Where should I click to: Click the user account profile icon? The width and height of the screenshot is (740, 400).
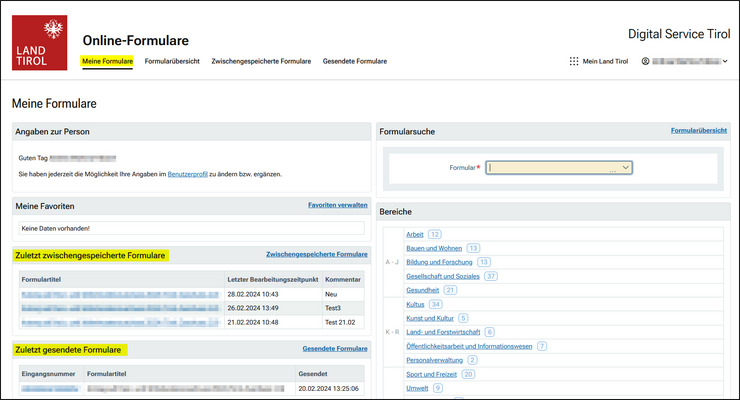click(646, 61)
